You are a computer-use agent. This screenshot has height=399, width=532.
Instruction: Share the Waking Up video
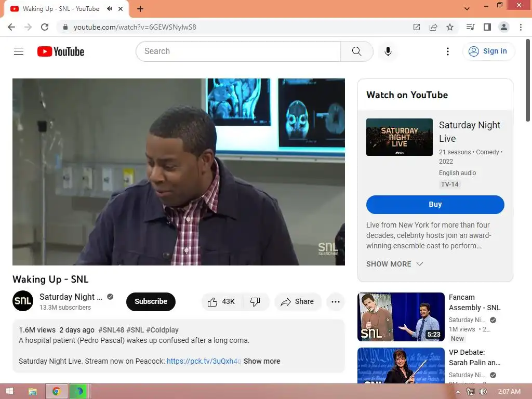298,302
